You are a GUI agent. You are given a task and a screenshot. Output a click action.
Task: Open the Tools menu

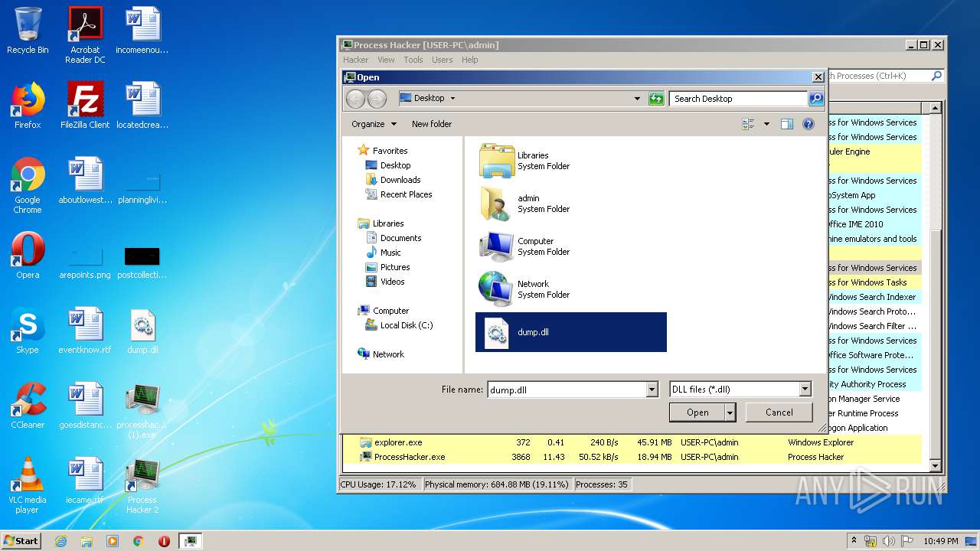click(413, 60)
